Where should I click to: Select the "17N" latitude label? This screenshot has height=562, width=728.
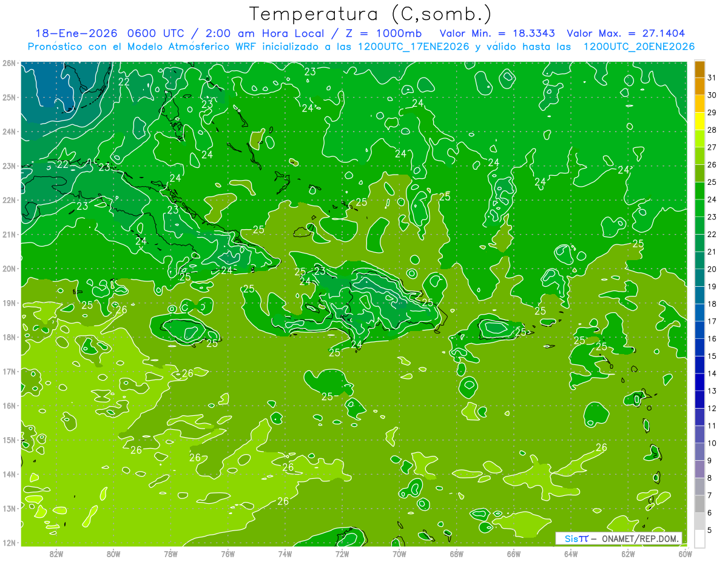pos(8,371)
